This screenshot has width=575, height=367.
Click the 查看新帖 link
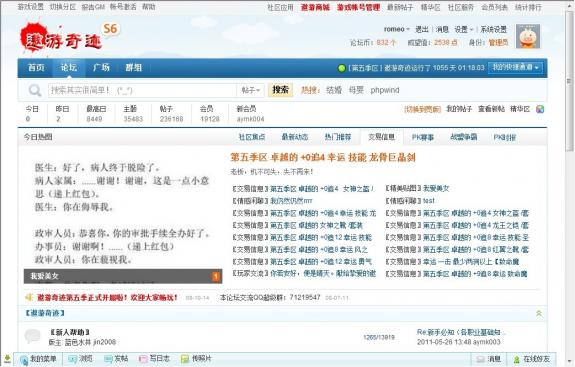tap(491, 109)
